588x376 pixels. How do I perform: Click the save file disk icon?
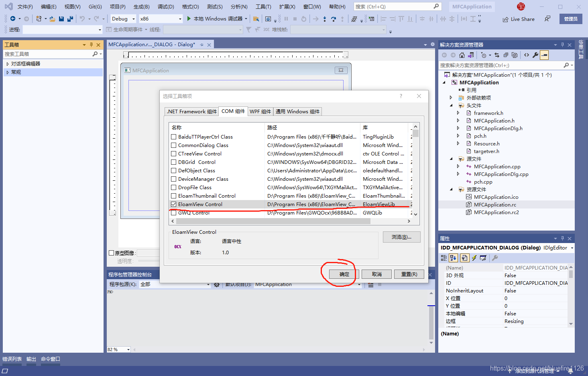[x=61, y=19]
